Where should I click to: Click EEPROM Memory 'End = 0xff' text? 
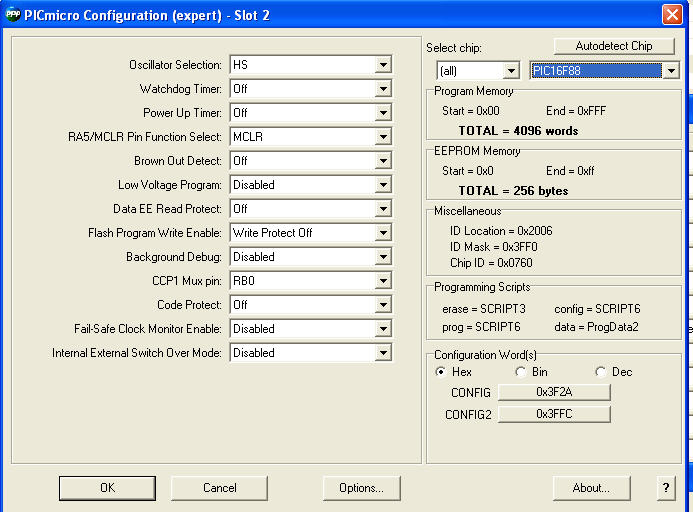click(570, 171)
